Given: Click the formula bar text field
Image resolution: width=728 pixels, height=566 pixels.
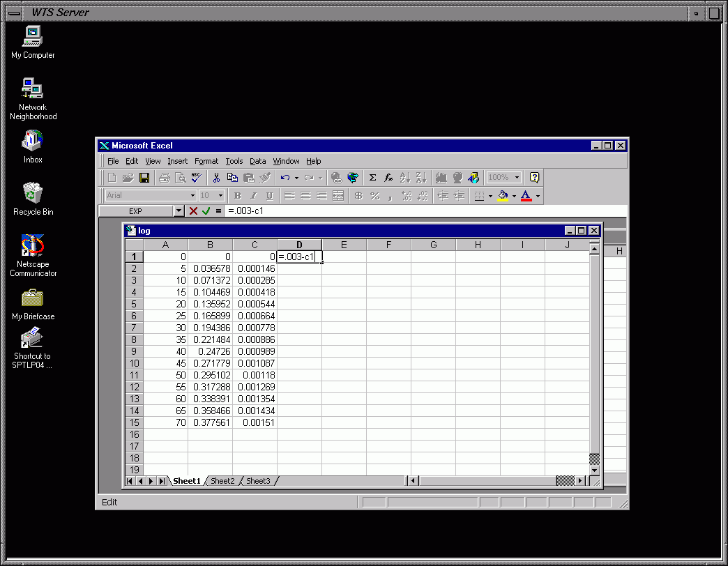Looking at the screenshot, I should point(418,211).
